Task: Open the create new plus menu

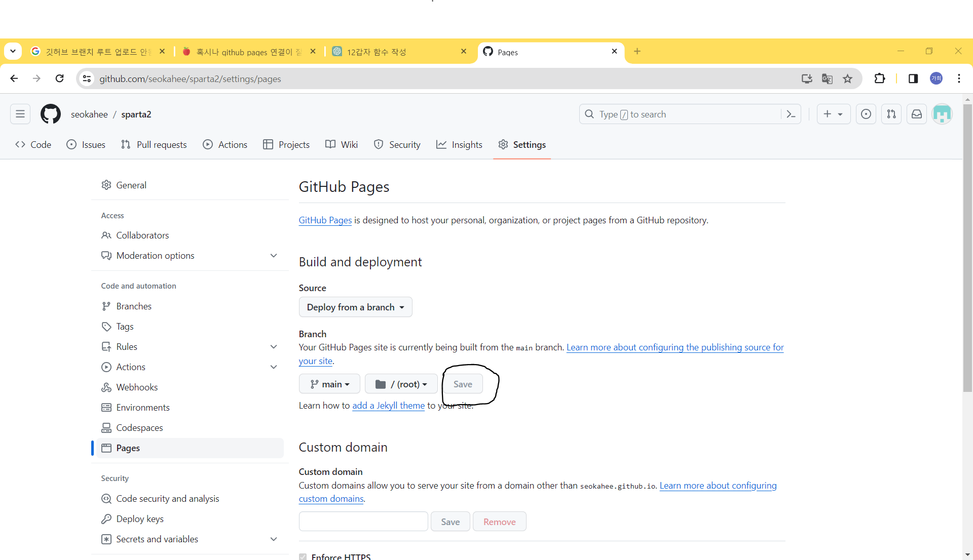Action: [x=833, y=114]
